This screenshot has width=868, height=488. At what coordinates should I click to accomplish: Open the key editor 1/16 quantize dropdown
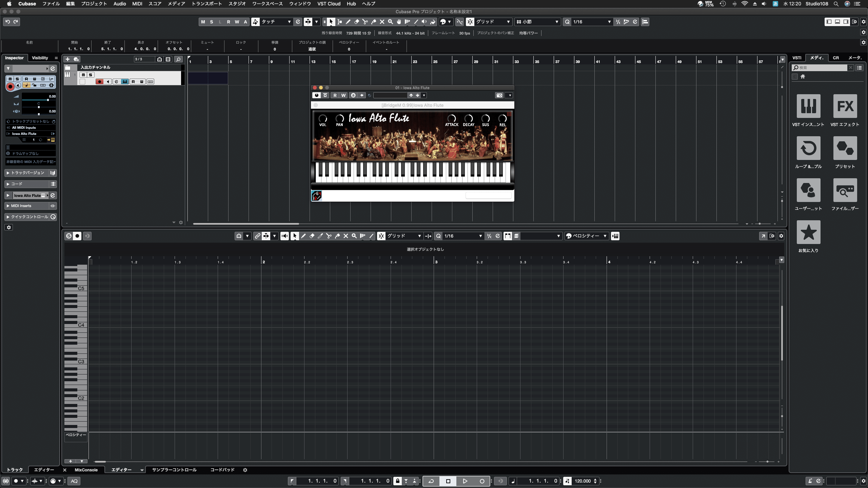point(463,236)
